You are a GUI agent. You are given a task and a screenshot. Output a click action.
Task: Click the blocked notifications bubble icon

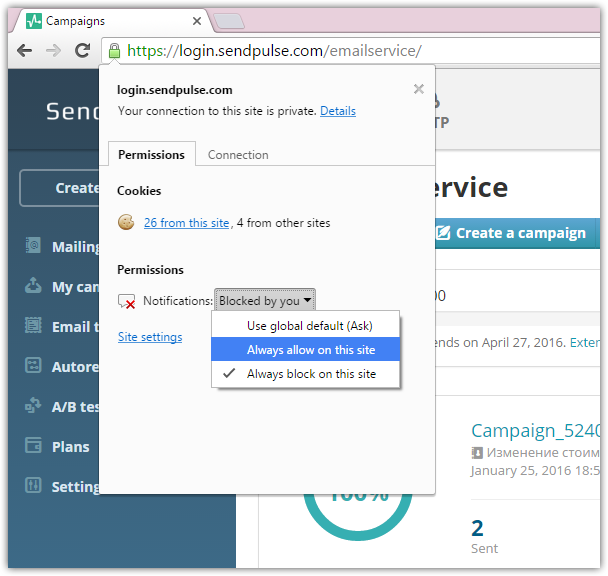point(126,301)
